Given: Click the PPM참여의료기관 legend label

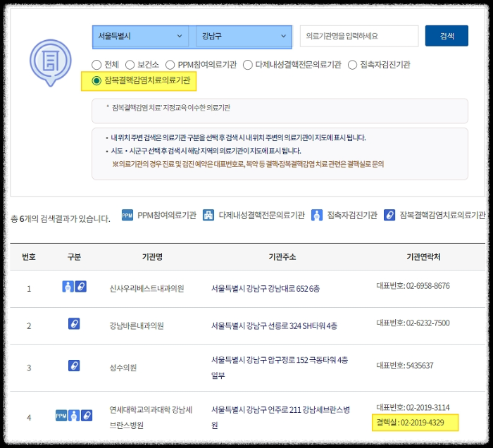Looking at the screenshot, I should (x=167, y=216).
